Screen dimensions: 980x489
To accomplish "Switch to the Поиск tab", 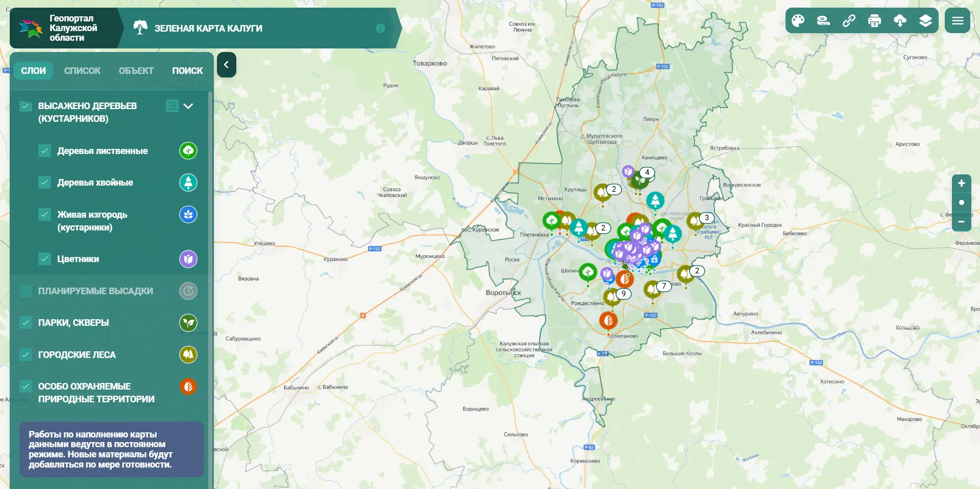I will (187, 71).
